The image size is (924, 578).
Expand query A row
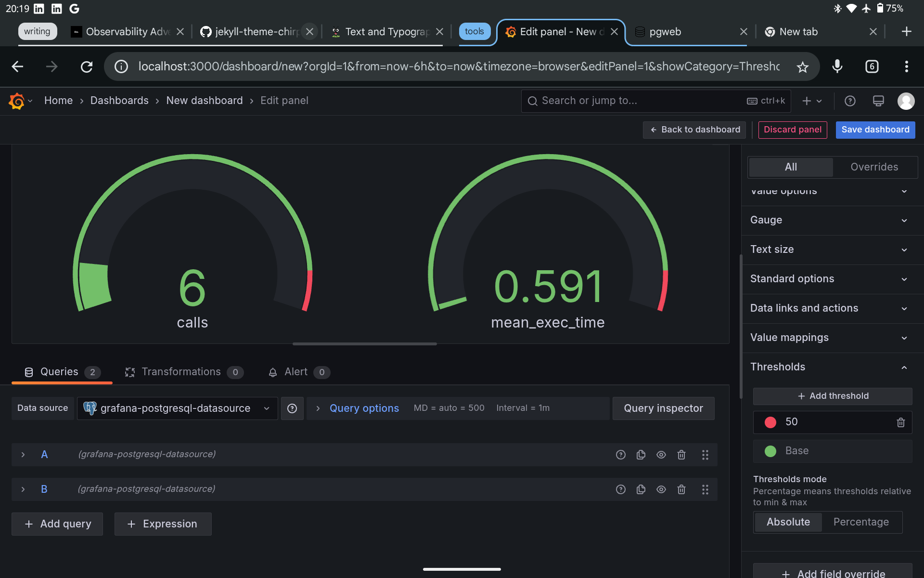[x=23, y=455]
